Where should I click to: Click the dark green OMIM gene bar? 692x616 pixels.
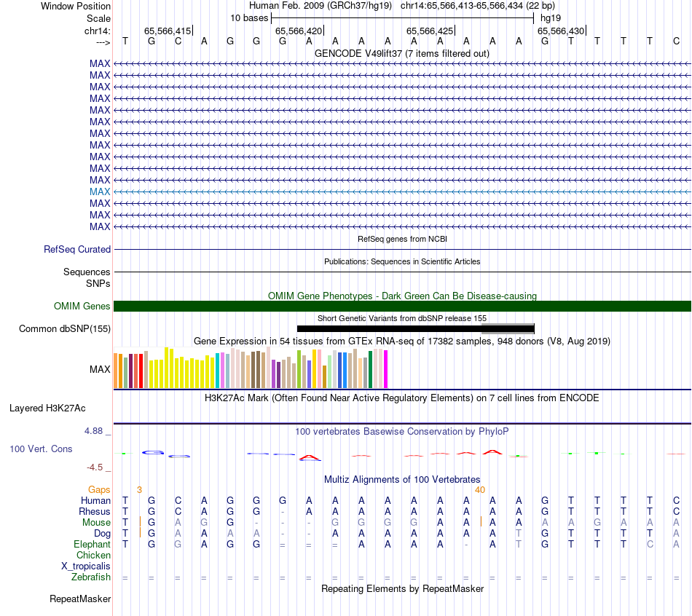coord(402,307)
